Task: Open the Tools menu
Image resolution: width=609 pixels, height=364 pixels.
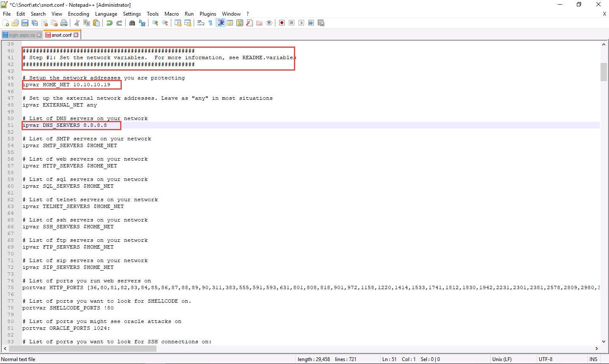Action: pyautogui.click(x=153, y=14)
